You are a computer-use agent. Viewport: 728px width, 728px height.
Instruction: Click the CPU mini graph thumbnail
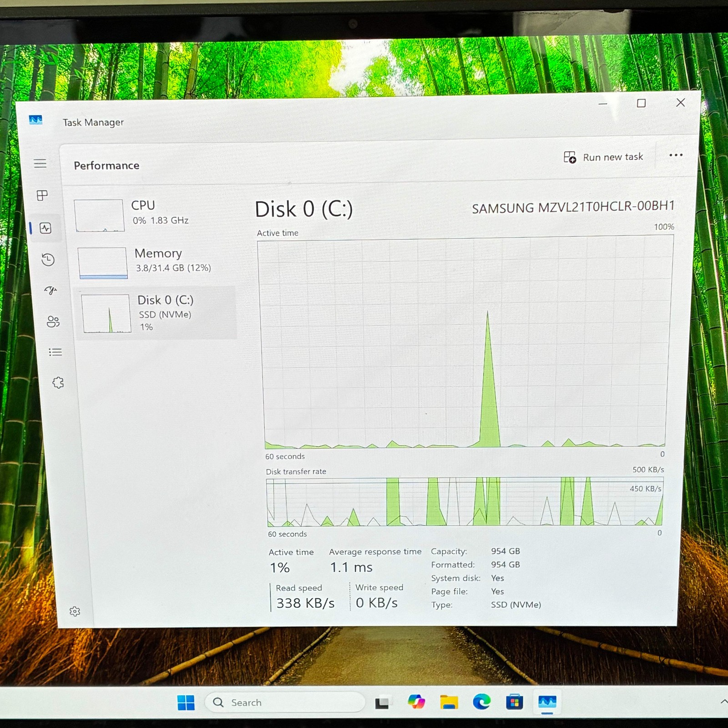pyautogui.click(x=99, y=215)
